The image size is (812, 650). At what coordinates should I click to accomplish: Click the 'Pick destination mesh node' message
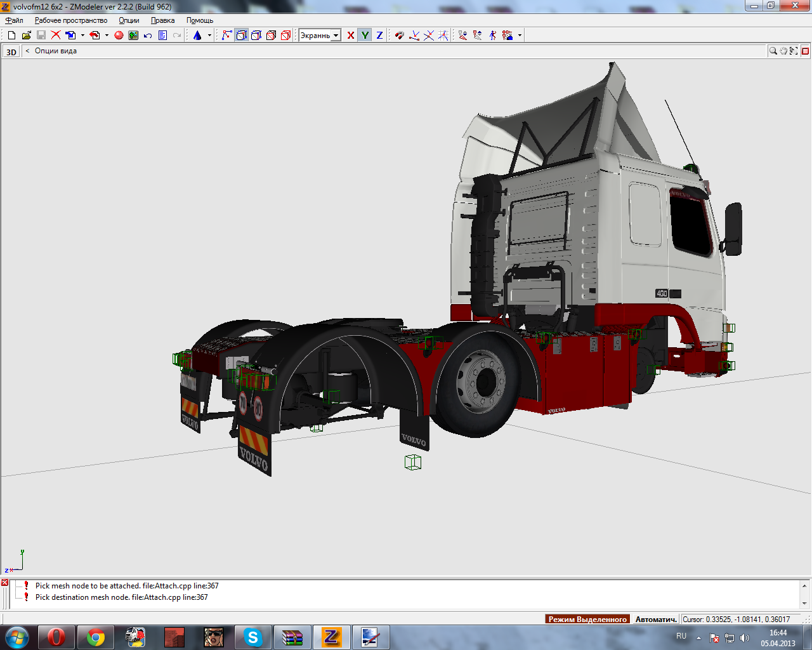coord(122,597)
